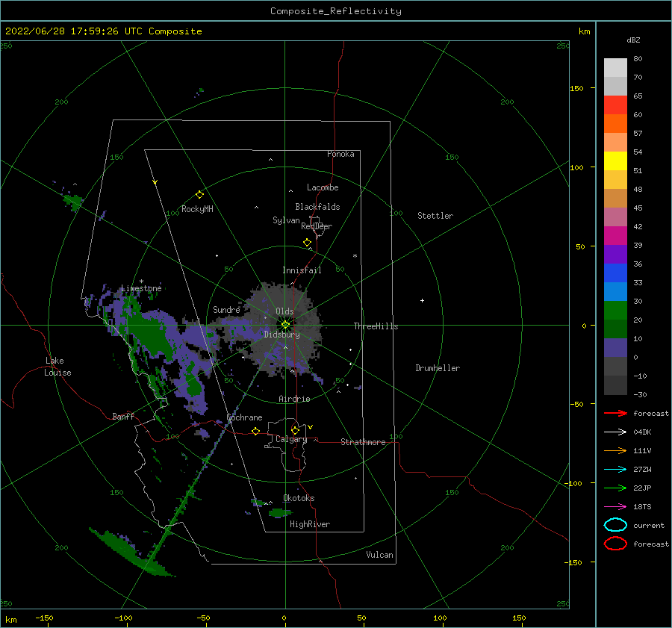Click the green echo patch near HighRiver
This screenshot has width=672, height=628.
(280, 513)
